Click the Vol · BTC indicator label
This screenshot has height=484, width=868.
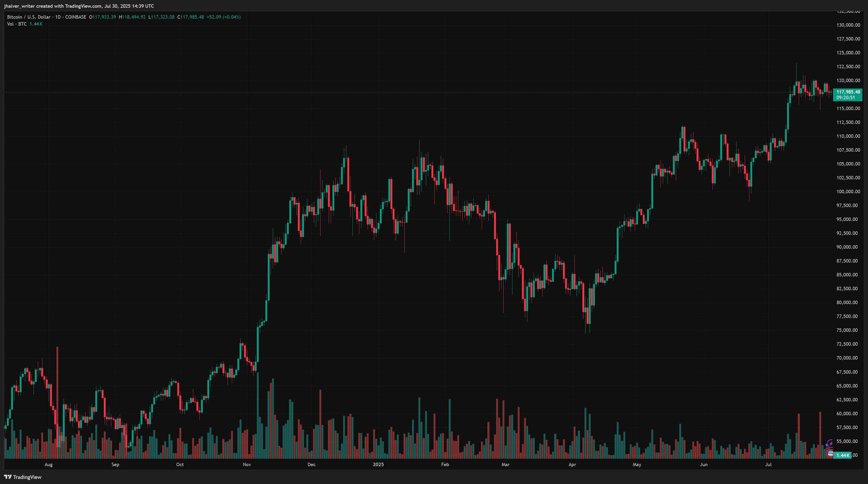(x=17, y=24)
